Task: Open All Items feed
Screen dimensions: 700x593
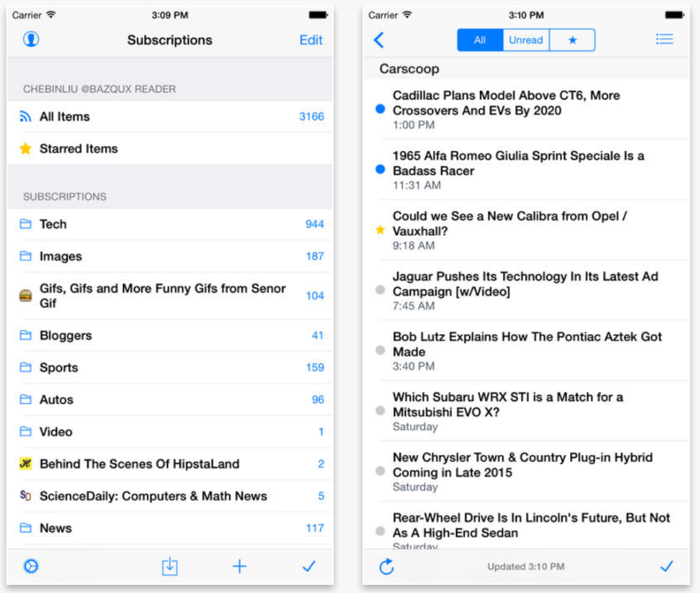Action: pyautogui.click(x=170, y=116)
